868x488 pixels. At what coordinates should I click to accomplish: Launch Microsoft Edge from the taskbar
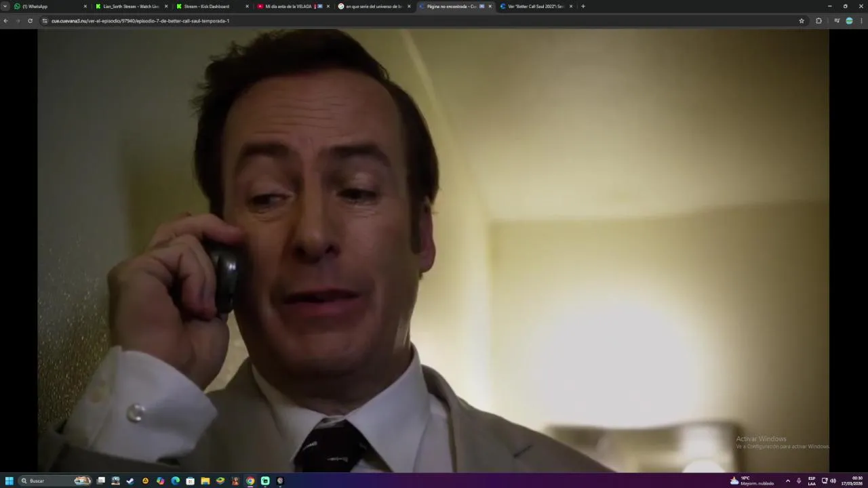pyautogui.click(x=175, y=481)
